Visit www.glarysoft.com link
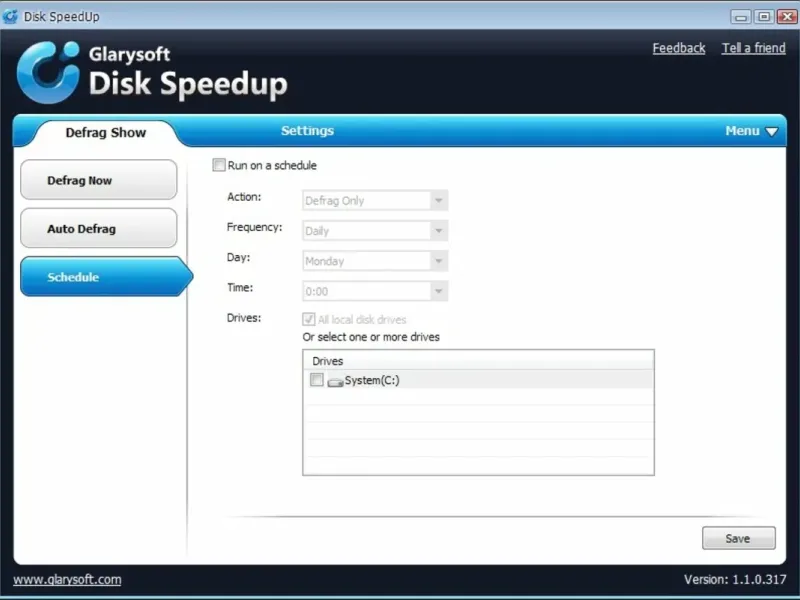The width and height of the screenshot is (800, 600). point(67,580)
